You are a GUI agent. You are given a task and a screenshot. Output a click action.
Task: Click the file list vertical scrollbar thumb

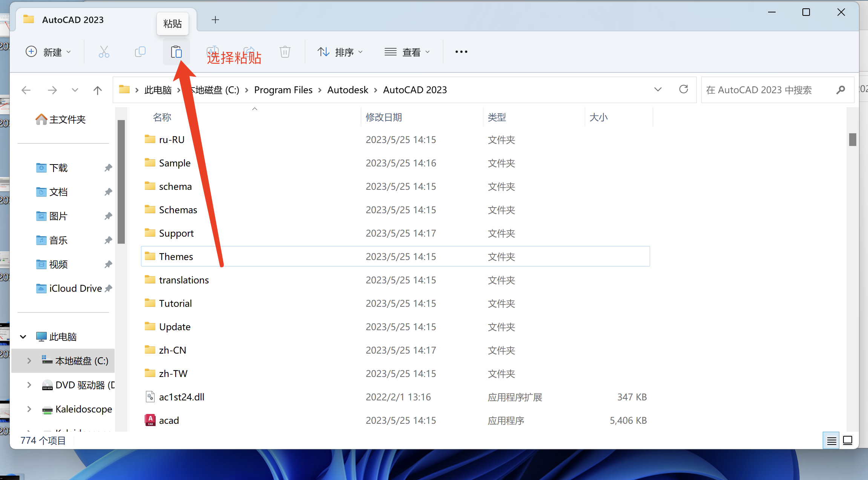point(853,139)
